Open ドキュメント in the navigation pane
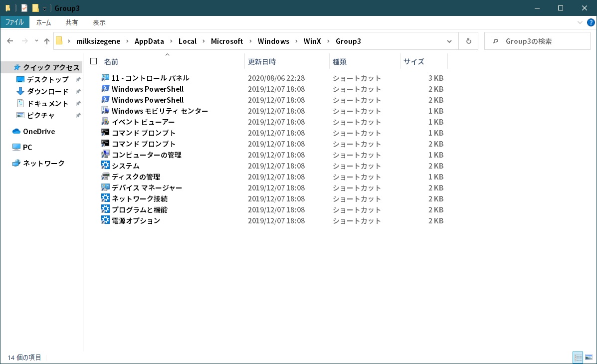 47,104
